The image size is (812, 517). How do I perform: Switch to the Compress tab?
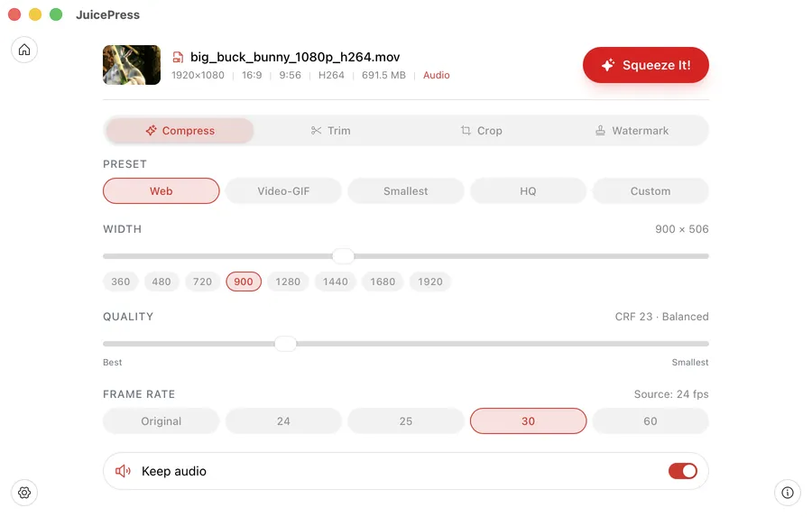click(180, 131)
